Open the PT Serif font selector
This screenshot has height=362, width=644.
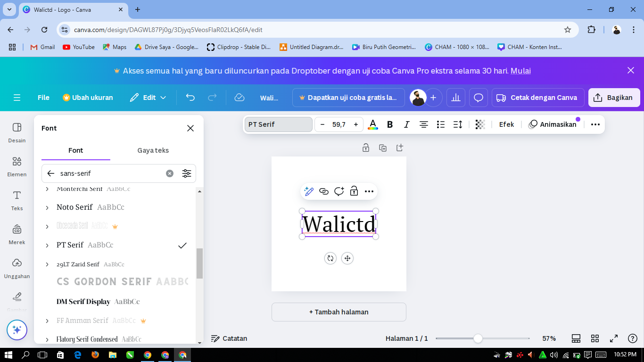(279, 124)
